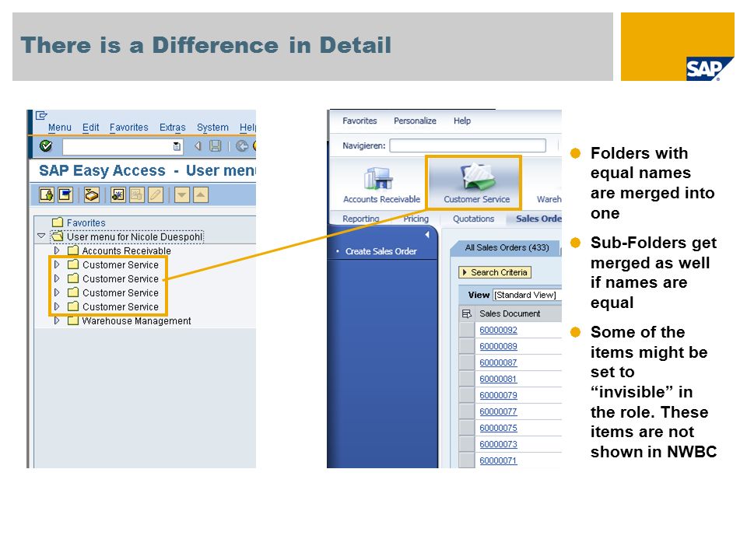Collapse the command field with the left arrow
The height and width of the screenshot is (560, 747).
click(x=198, y=146)
